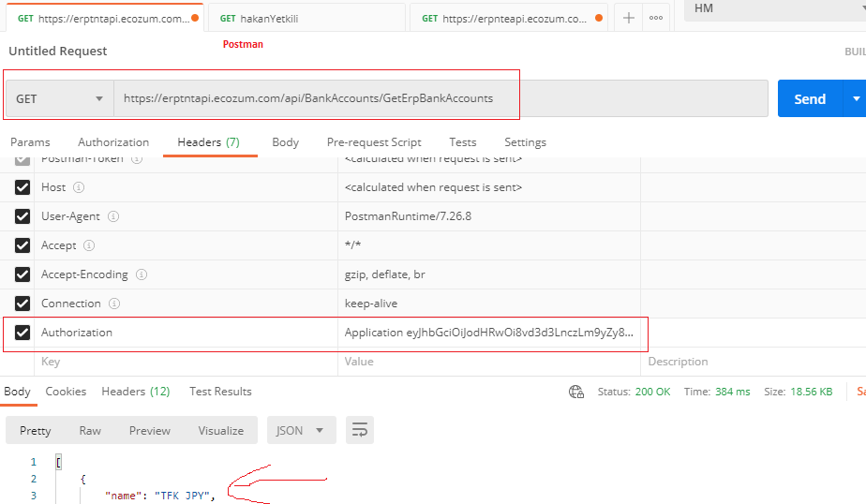The height and width of the screenshot is (504, 866).
Task: Click the new header Value field
Action: 489,362
